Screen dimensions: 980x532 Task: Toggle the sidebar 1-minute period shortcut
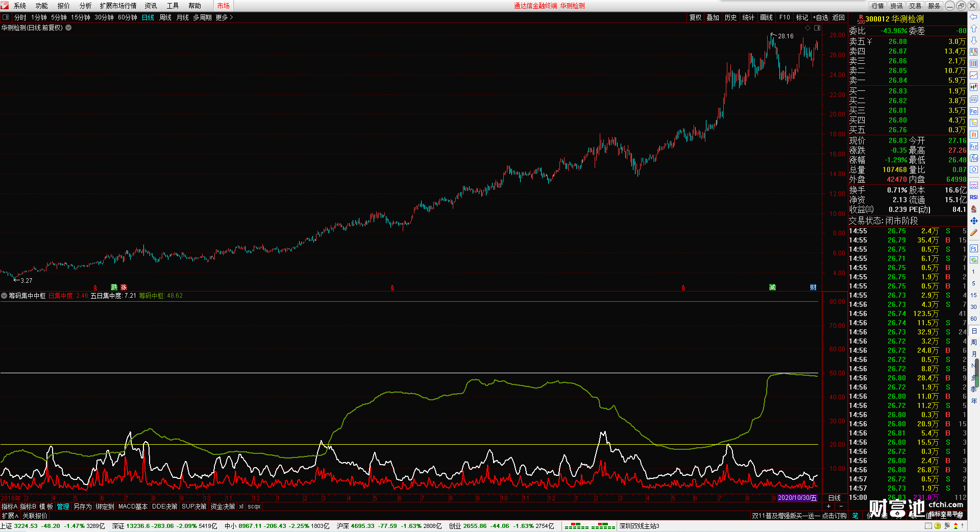coord(973,272)
